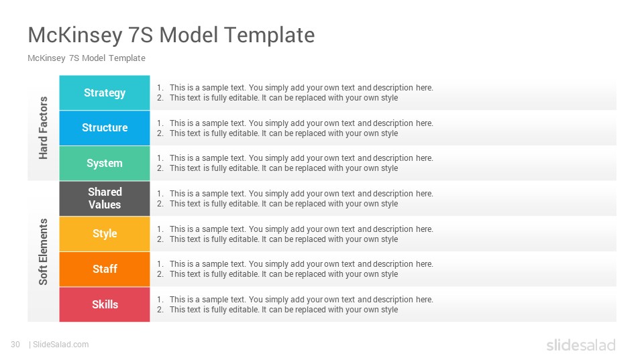
Task: Click the Strategy row sample text
Action: (x=295, y=93)
